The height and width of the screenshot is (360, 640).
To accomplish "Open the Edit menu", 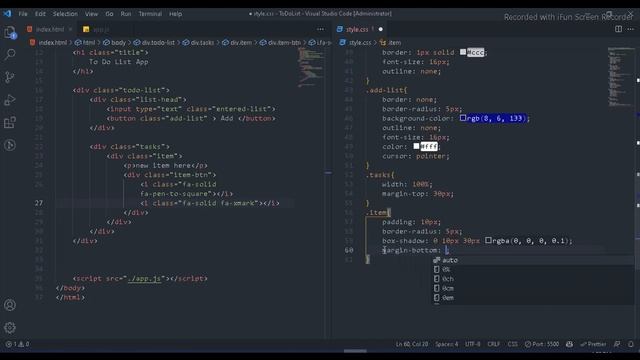I will pos(40,14).
